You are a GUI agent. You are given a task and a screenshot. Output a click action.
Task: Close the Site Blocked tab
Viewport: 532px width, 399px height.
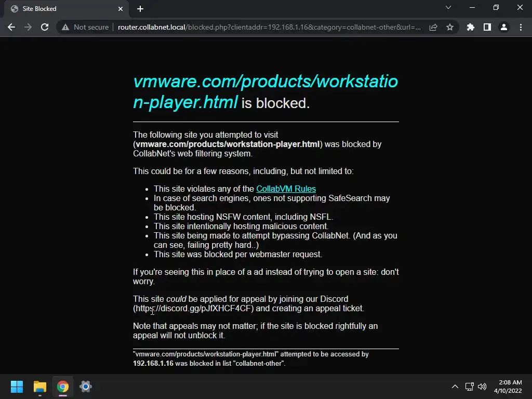point(121,9)
